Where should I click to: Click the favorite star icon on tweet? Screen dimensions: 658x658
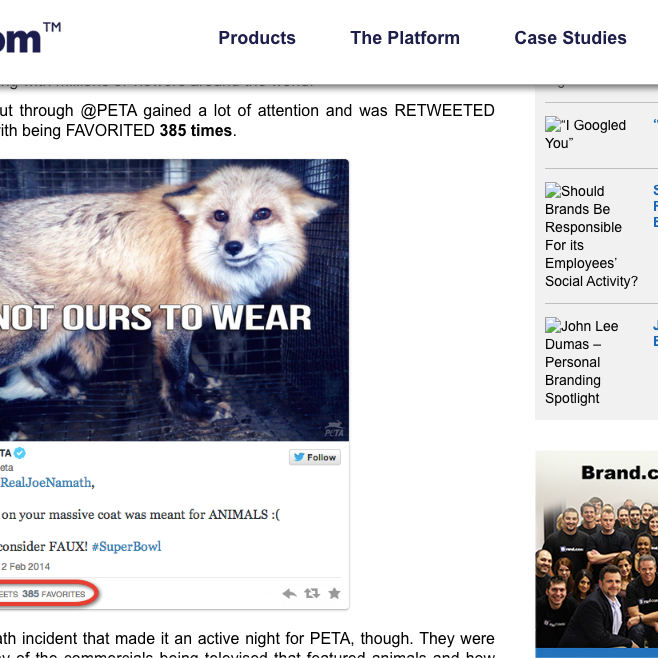tap(334, 593)
